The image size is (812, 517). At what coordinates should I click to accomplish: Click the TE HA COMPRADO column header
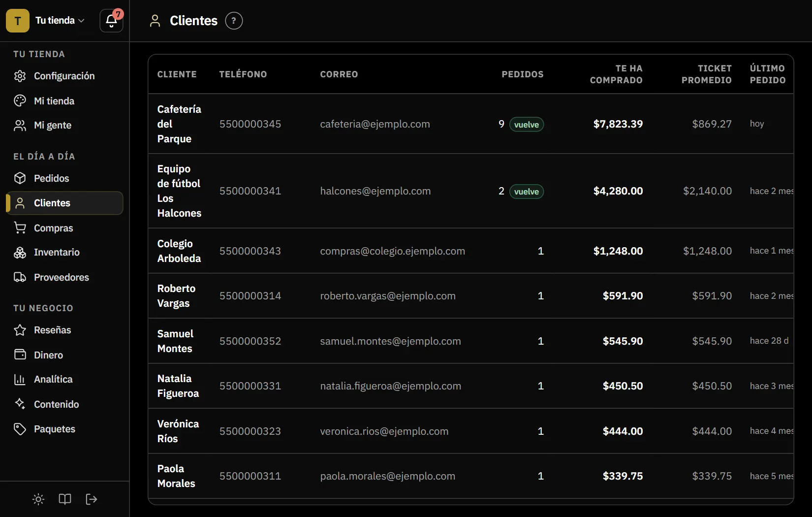(x=616, y=74)
